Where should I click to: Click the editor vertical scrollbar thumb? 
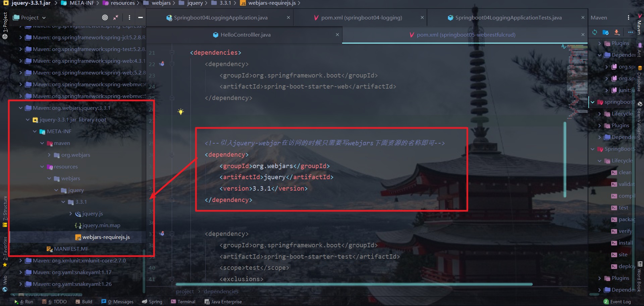565,159
